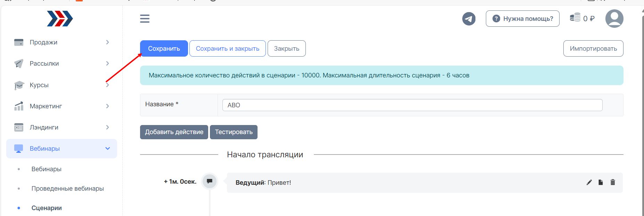Delete the action with trash icon

click(613, 183)
